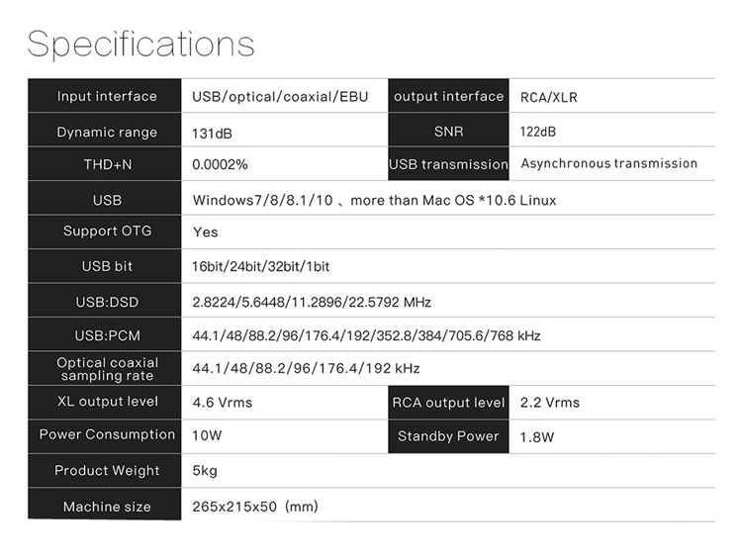Click the SNR label cell
Image resolution: width=742 pixels, height=560 pixels.
coord(448,132)
